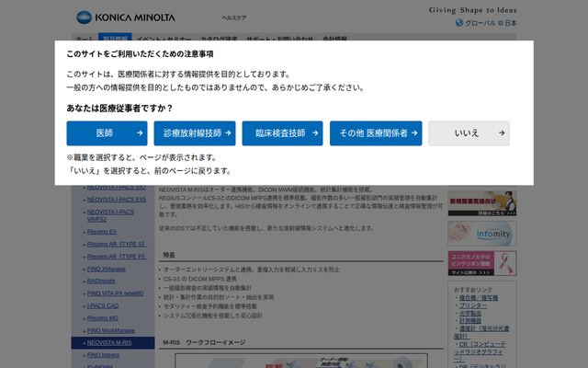Screen dimensions: 588x368
Task: Select highlighted NEOVISTA M-RIS sidebar item
Action: tap(113, 343)
